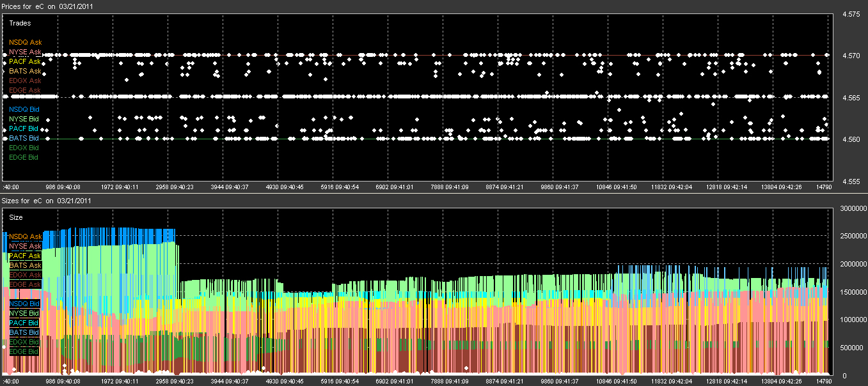Click 'EDGE Ask' legend entry in Prices chart
Viewport: 868px width, 386px height.
(x=26, y=90)
